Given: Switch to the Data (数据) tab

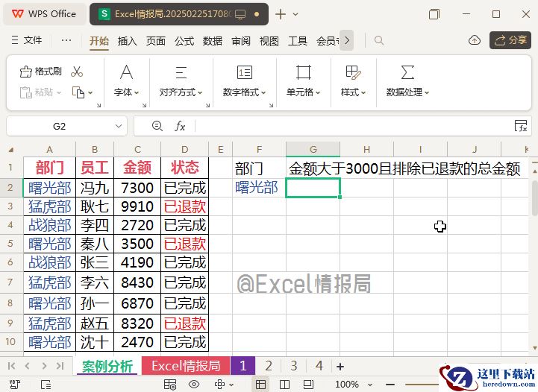Looking at the screenshot, I should (213, 41).
